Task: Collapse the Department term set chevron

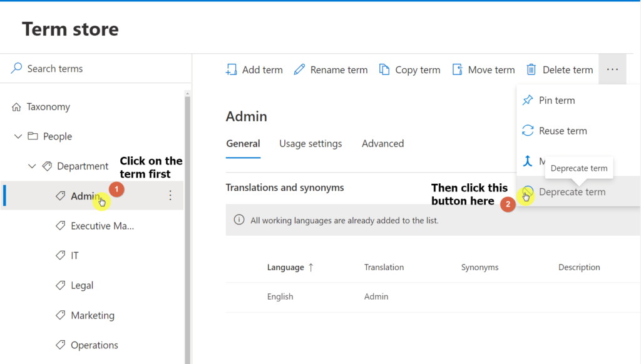Action: (32, 166)
